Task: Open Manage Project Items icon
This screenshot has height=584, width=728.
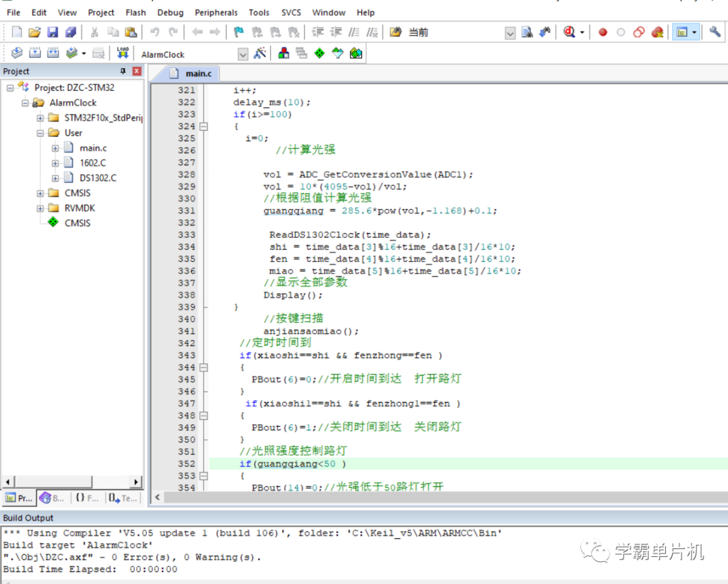Action: [x=284, y=53]
